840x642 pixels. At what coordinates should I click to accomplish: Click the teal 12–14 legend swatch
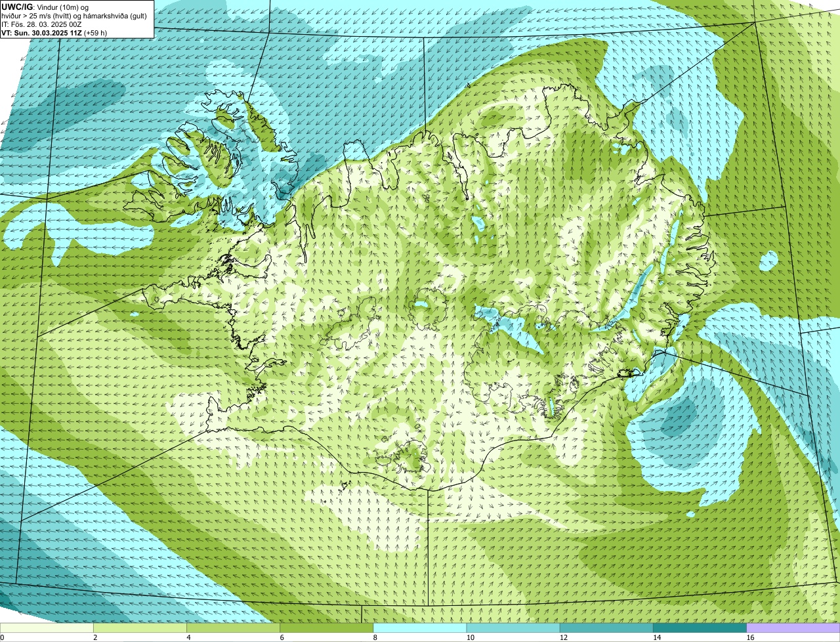click(x=606, y=628)
